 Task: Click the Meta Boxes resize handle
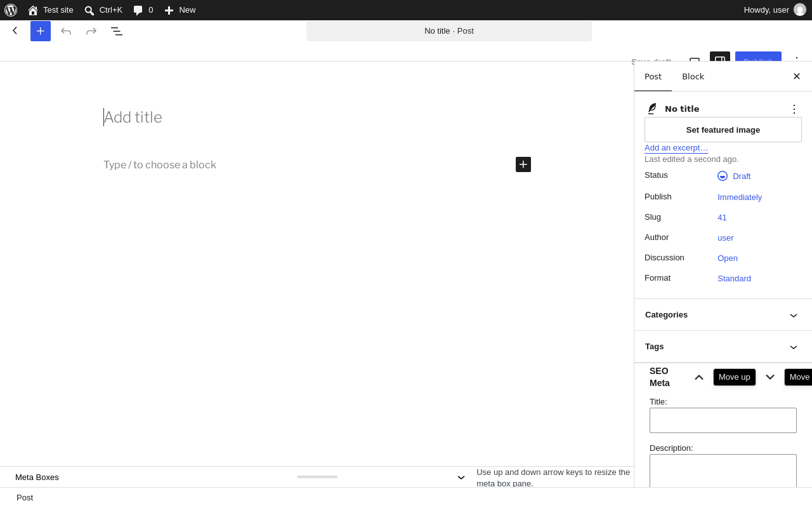point(317,477)
